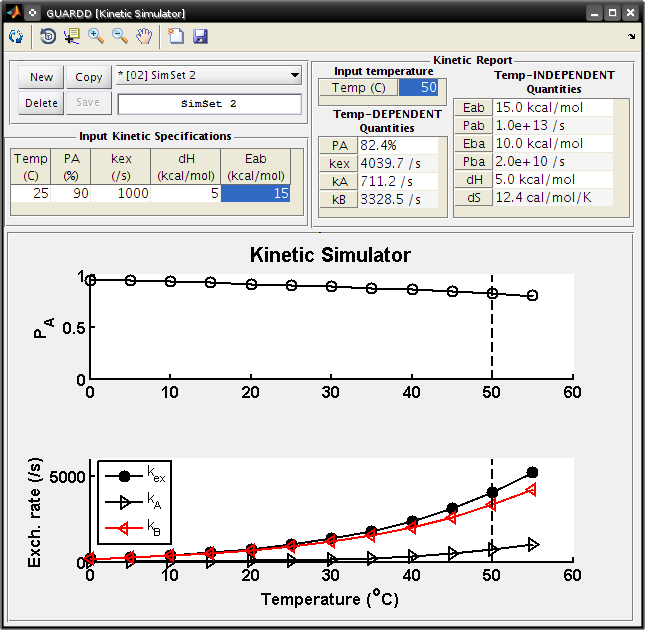Click the kA value 711.2 /s
The height and width of the screenshot is (630, 645).
[398, 181]
